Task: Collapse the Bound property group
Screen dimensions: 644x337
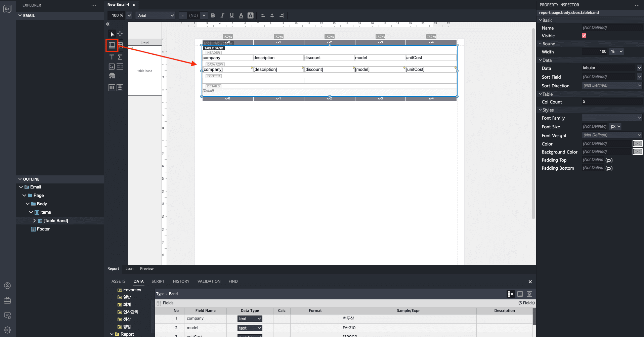Action: [540, 44]
